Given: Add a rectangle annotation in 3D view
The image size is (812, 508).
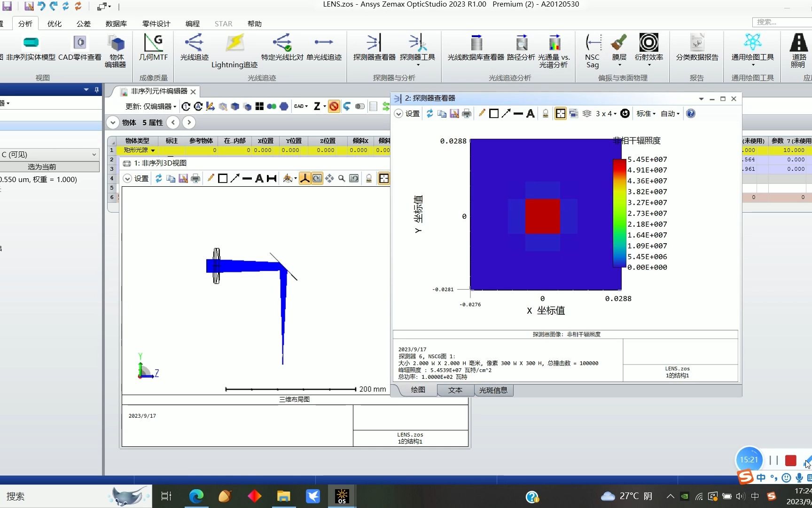Looking at the screenshot, I should 223,178.
